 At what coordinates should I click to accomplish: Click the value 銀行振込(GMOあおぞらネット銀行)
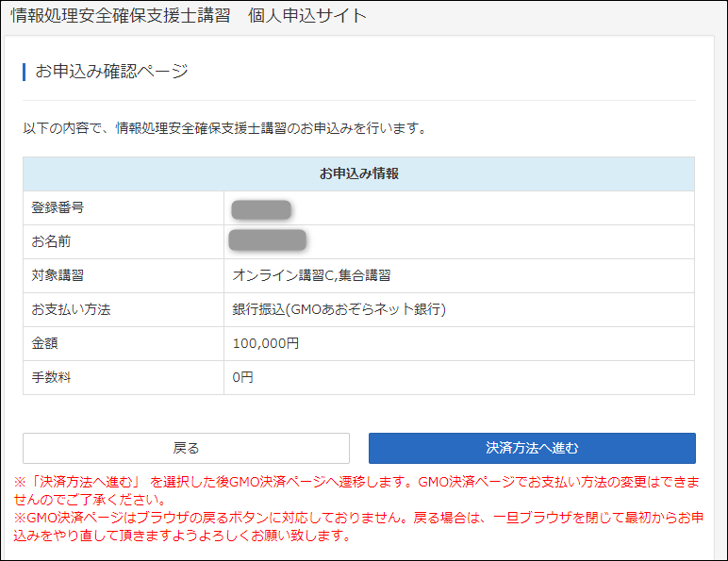click(x=339, y=309)
